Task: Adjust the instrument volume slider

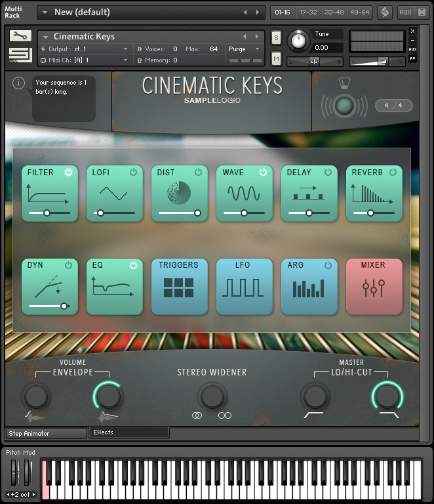Action: (377, 62)
